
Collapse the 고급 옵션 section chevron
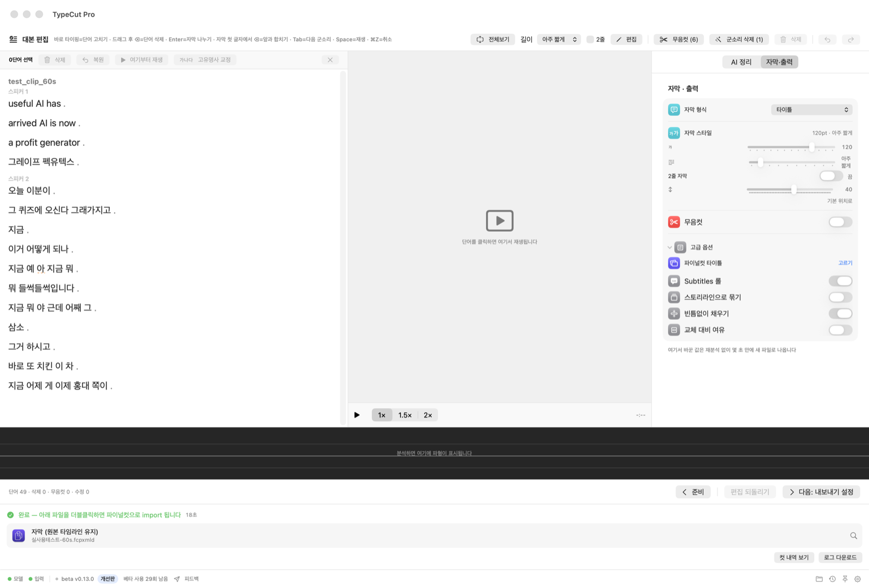(670, 248)
